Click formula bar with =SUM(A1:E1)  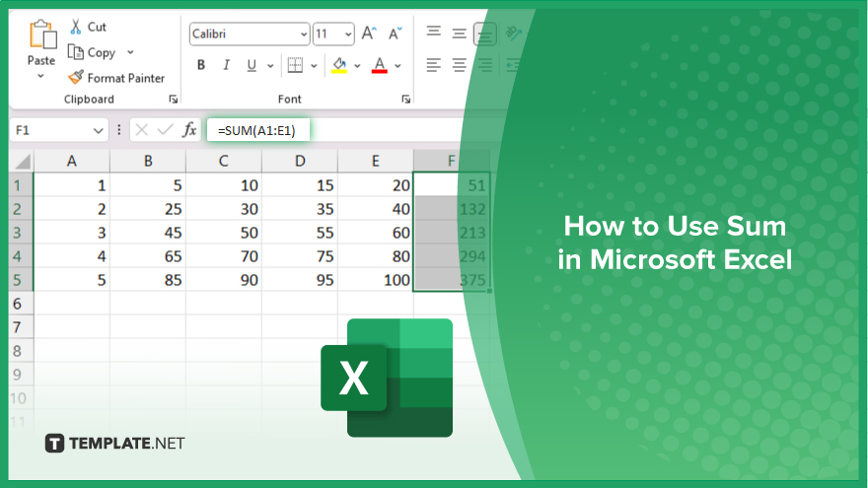(x=258, y=130)
